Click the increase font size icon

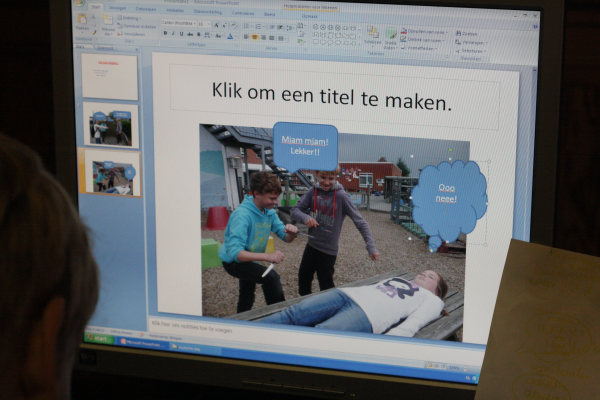click(x=216, y=25)
